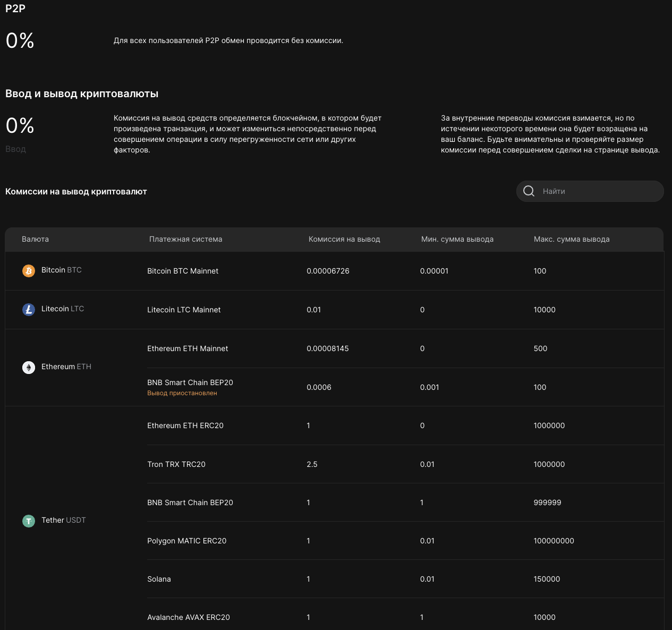This screenshot has width=672, height=630.
Task: Click the orange Bitcoin logo icon
Action: (x=29, y=271)
